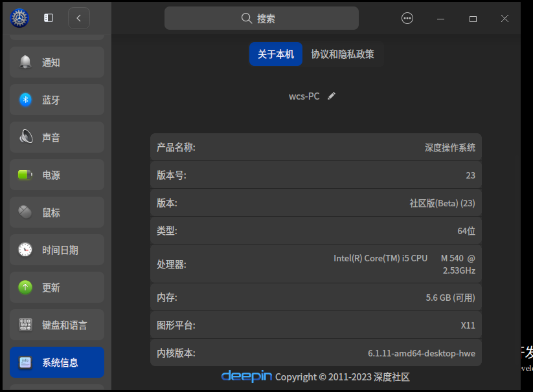Click the back arrow navigation button
Image resolution: width=533 pixels, height=392 pixels.
[78, 17]
